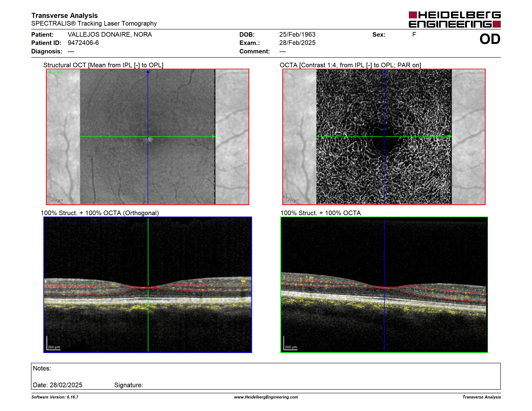Click '100% Struct. + 100% OCTA (Orthogonal)' caption

[x=100, y=213]
